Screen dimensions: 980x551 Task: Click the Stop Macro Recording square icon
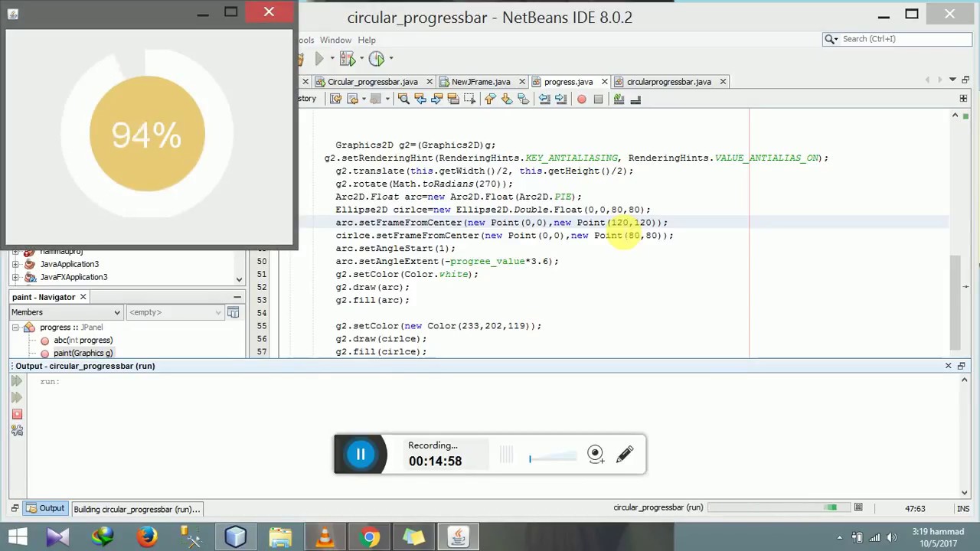coord(599,99)
